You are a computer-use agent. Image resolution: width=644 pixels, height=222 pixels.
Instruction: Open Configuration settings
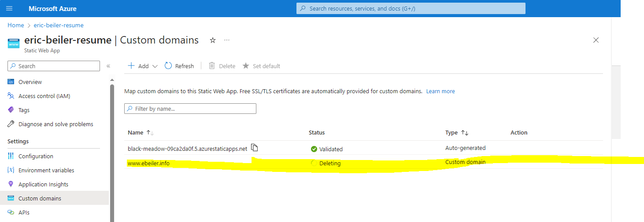pos(36,156)
